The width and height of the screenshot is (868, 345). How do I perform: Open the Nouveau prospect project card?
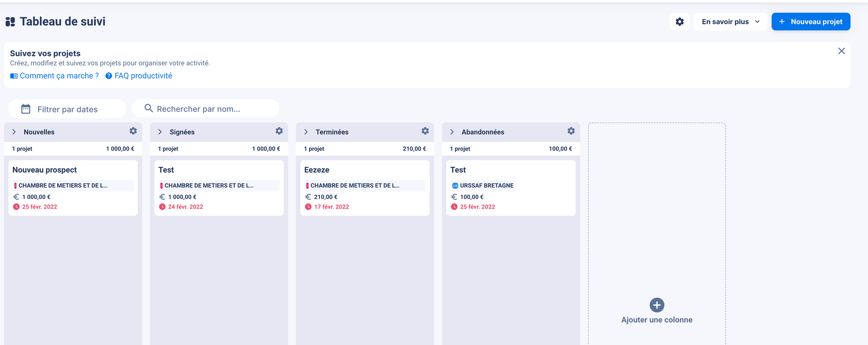tap(73, 188)
